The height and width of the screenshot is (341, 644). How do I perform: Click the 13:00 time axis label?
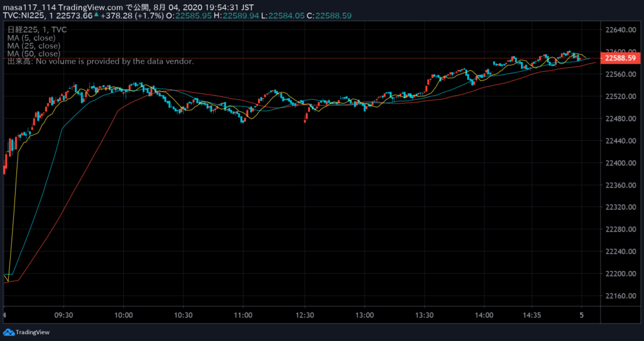365,316
